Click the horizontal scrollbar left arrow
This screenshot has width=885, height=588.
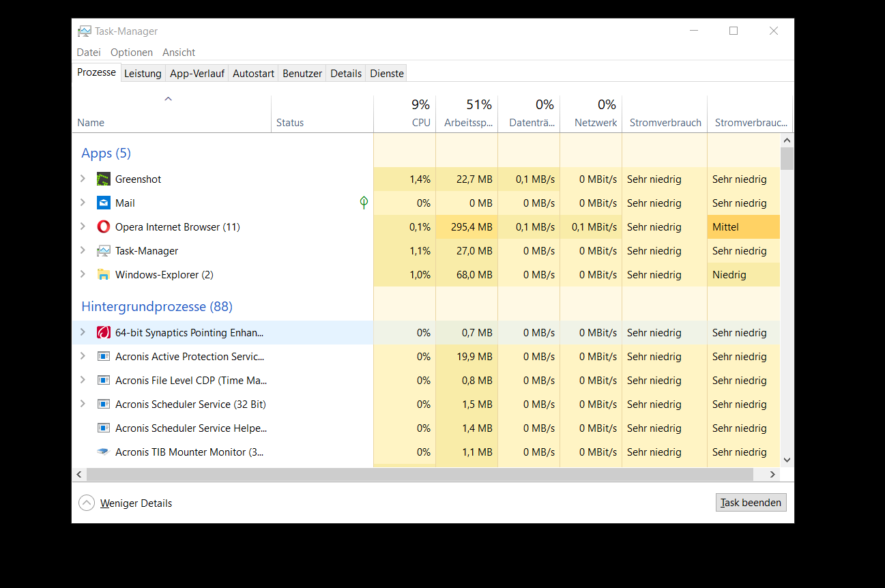coord(79,474)
